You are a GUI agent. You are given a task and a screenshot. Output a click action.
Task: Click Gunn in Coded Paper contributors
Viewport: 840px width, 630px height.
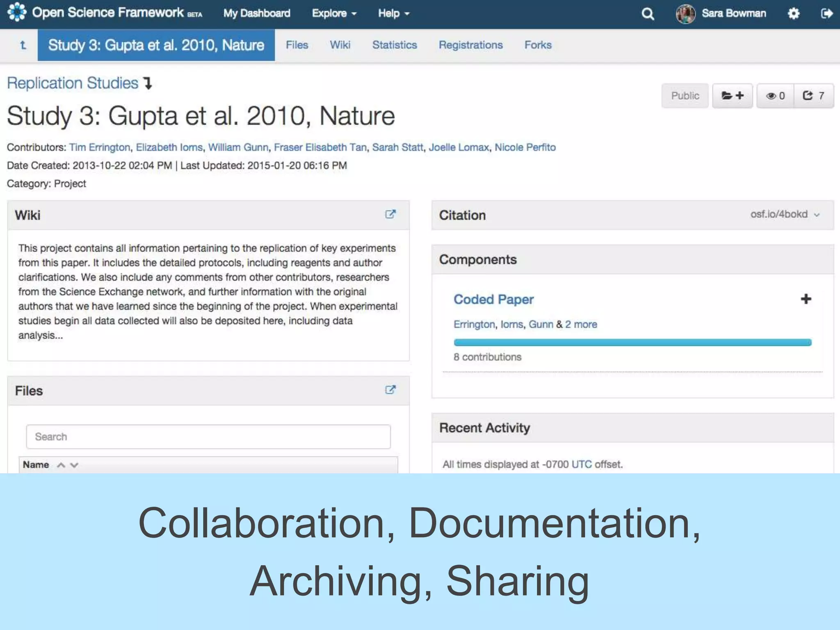point(541,324)
